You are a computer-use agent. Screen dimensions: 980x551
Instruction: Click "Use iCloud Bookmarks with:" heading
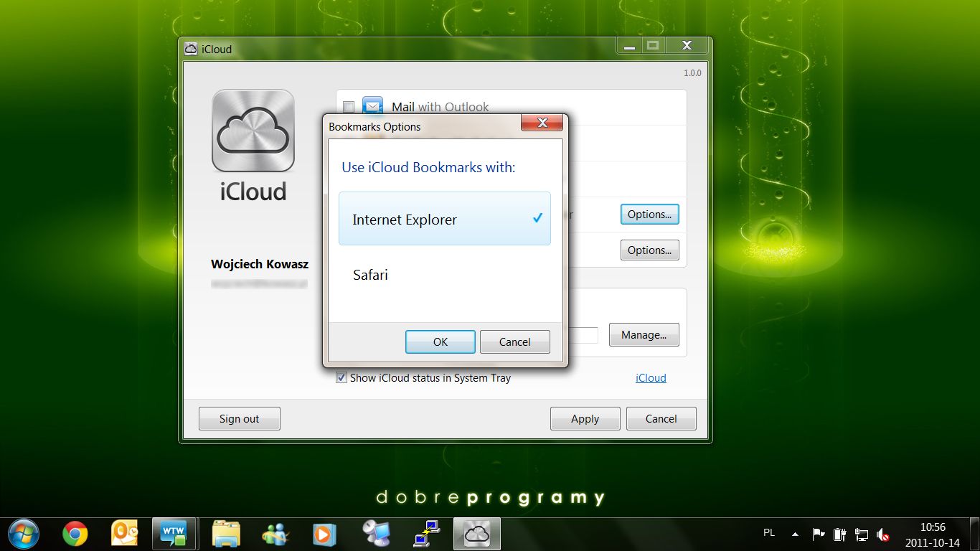[428, 167]
